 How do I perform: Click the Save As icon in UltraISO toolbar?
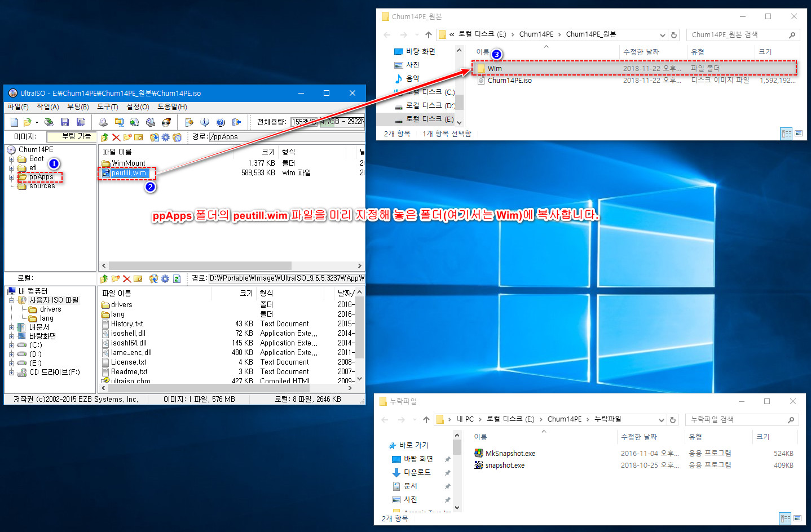[x=81, y=122]
